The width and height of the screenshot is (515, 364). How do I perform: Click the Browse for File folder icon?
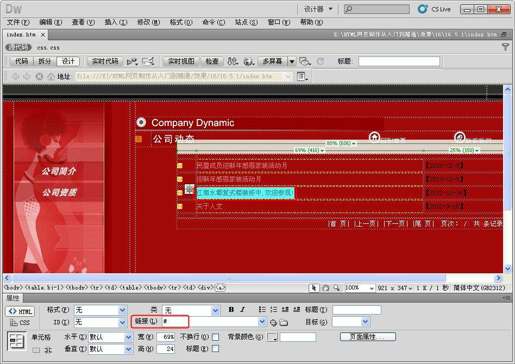[x=284, y=323]
